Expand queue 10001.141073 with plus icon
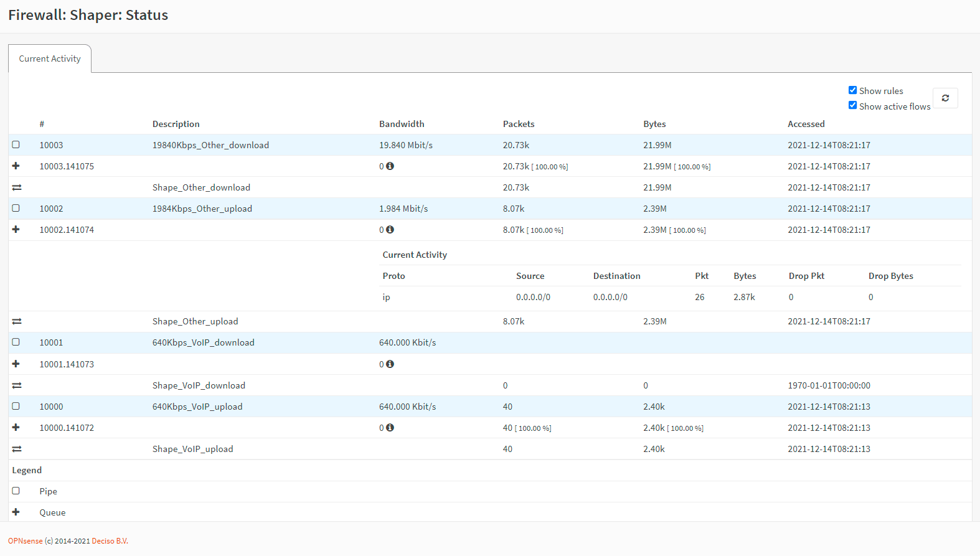Viewport: 980px width, 556px height. pos(16,364)
